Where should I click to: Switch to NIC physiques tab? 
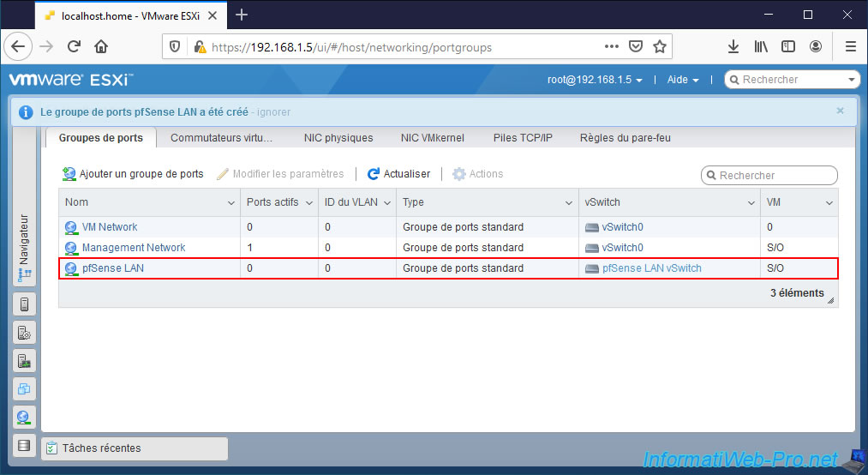point(338,138)
